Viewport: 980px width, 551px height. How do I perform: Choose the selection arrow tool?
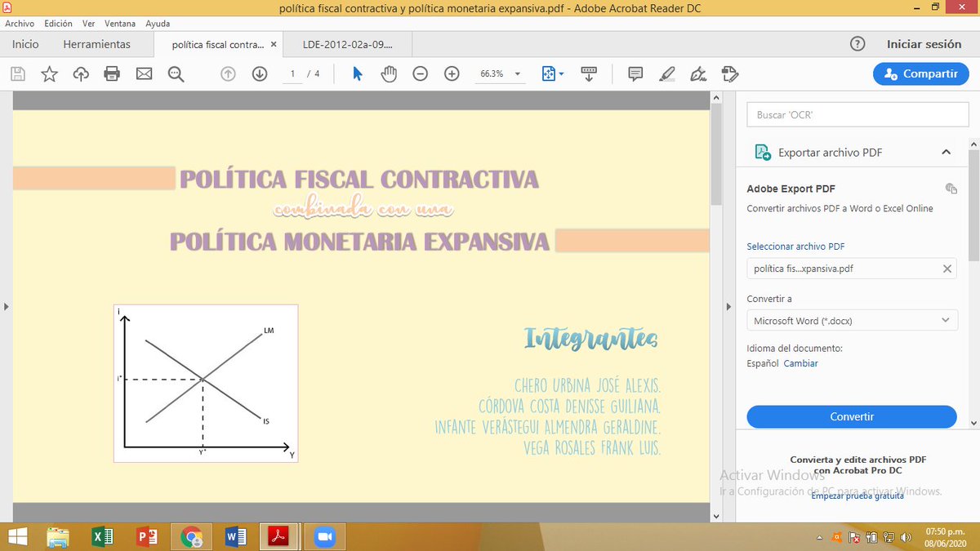357,73
